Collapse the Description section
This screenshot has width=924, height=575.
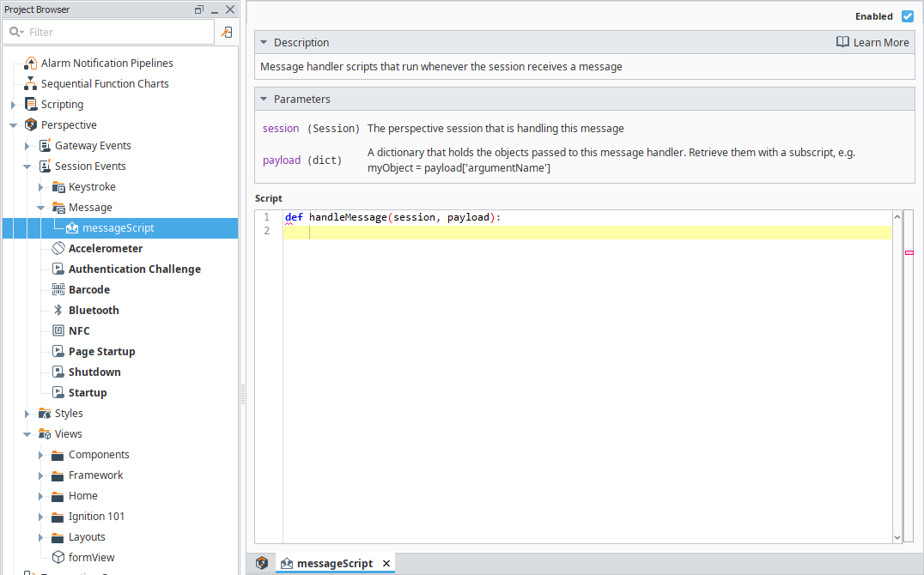[264, 42]
